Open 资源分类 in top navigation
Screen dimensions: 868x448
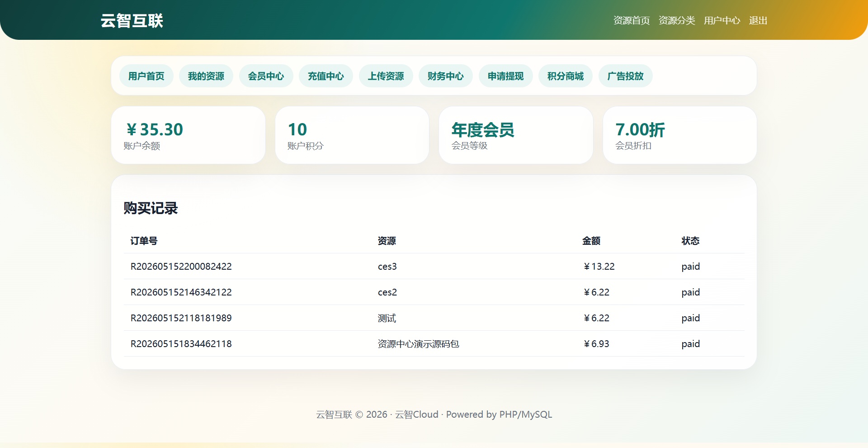(676, 20)
